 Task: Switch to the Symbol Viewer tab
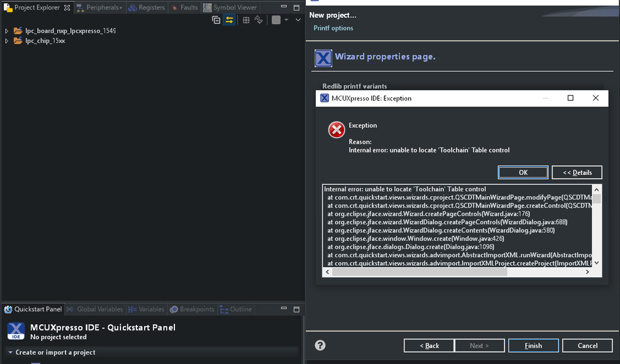(230, 7)
